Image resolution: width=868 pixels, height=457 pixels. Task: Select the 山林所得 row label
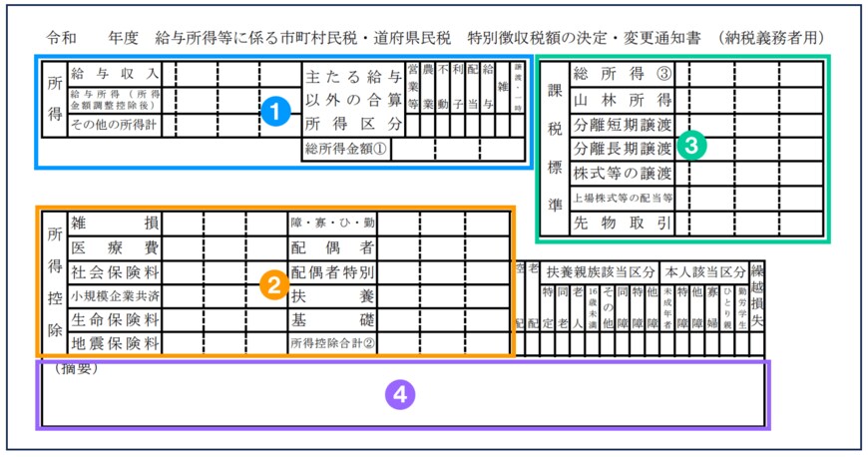[621, 100]
